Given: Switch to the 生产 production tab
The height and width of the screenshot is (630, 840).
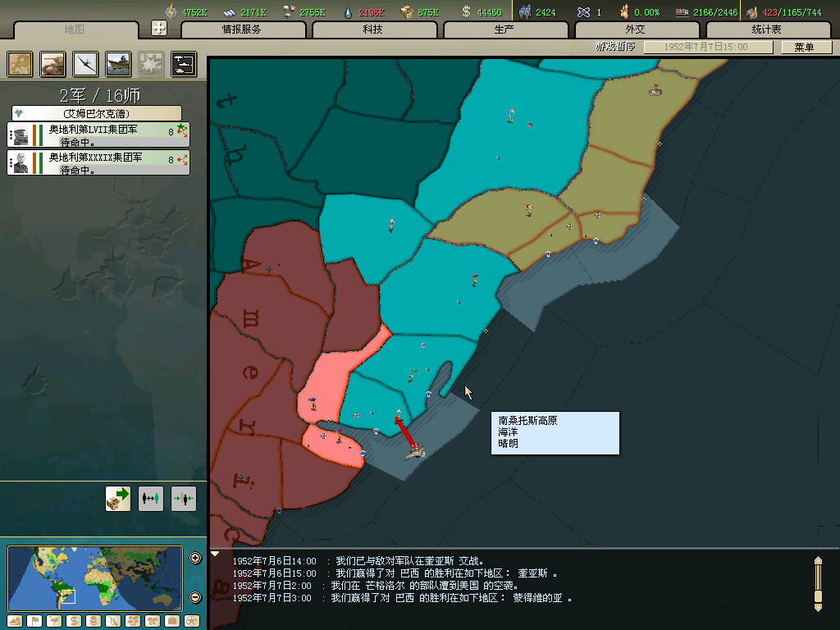Looking at the screenshot, I should point(504,30).
